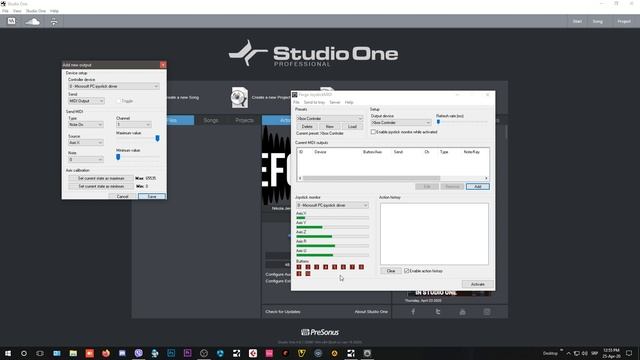Image resolution: width=640 pixels, height=360 pixels.
Task: Open the Output device dropdown
Action: pos(400,122)
